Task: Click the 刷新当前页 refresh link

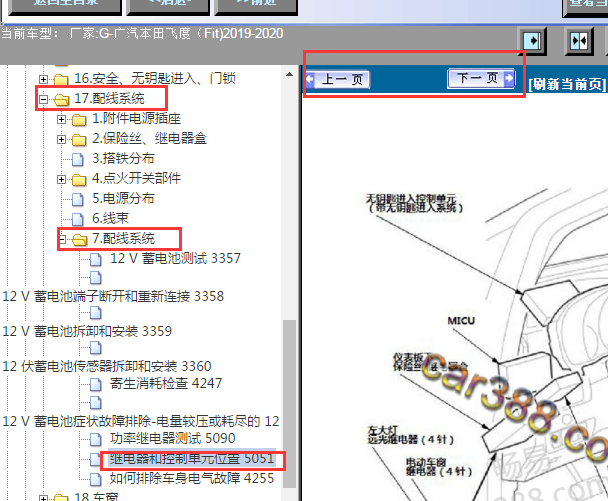Action: click(567, 84)
